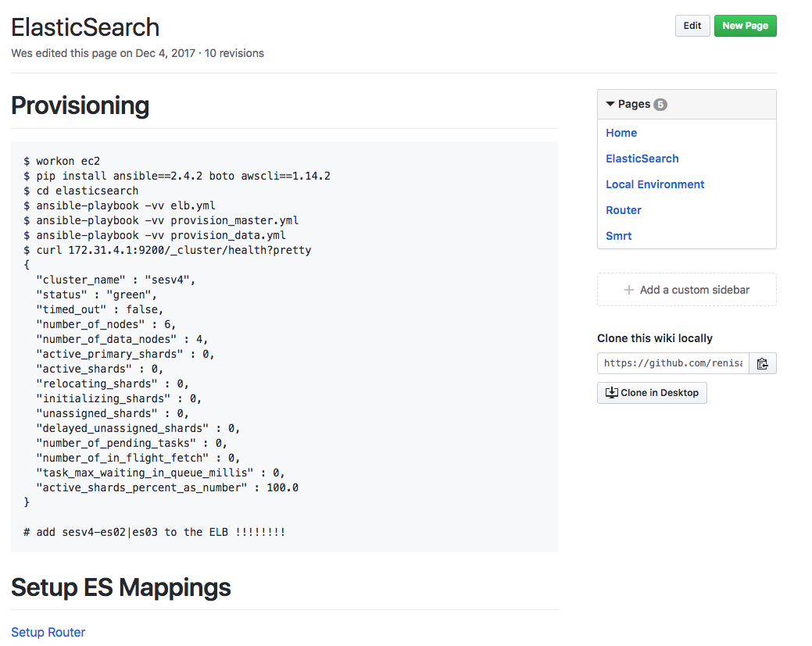Click the "number_of_nodes" : 6 line
The image size is (812, 646).
pyautogui.click(x=106, y=324)
